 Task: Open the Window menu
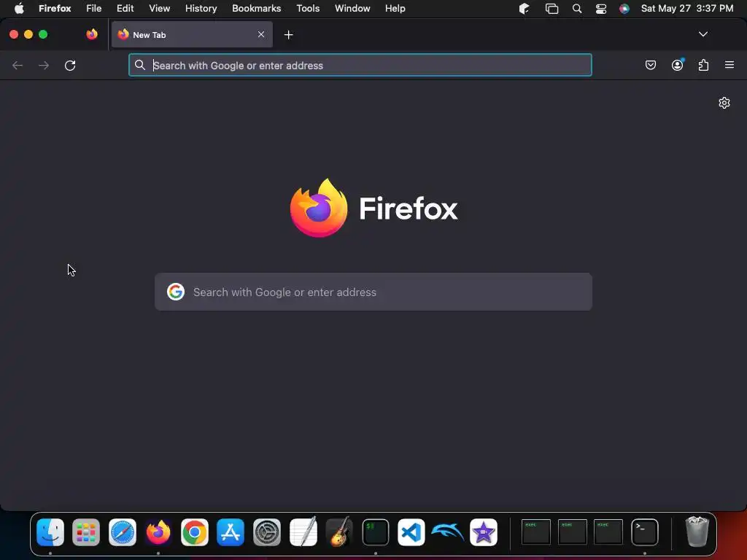point(352,9)
